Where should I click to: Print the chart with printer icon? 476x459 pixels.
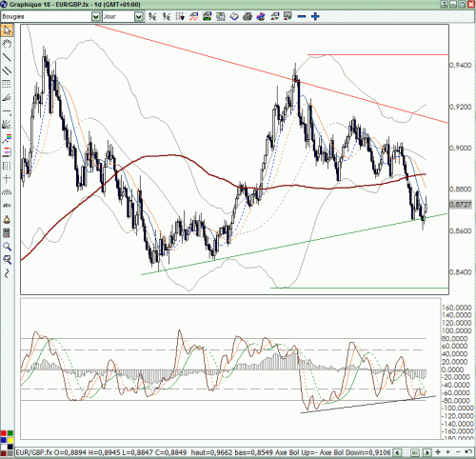[248, 16]
